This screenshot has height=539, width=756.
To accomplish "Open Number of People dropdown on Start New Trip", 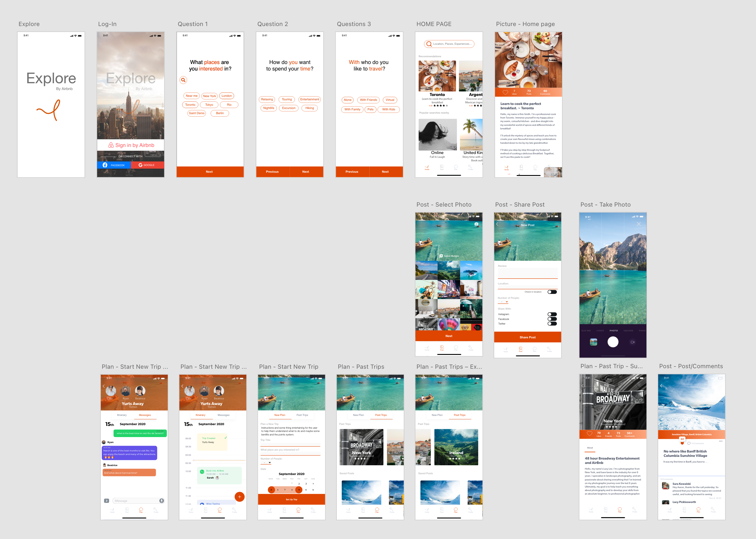I will (x=266, y=463).
